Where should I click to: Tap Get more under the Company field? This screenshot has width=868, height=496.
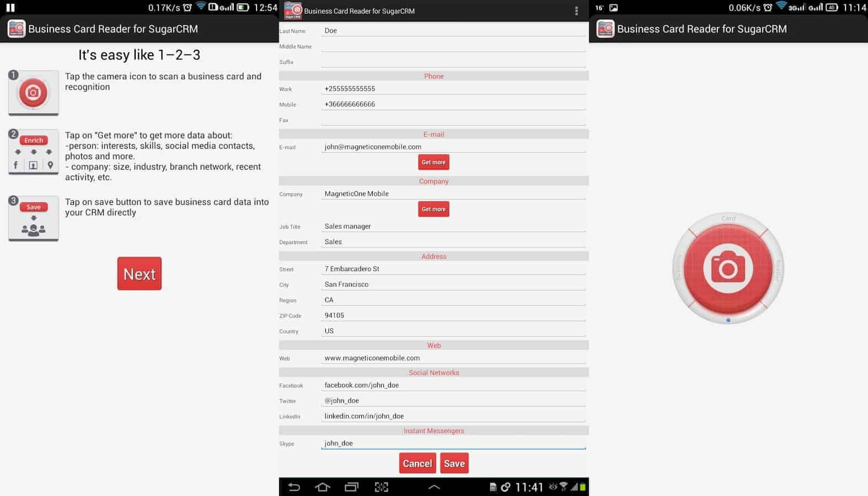[433, 209]
